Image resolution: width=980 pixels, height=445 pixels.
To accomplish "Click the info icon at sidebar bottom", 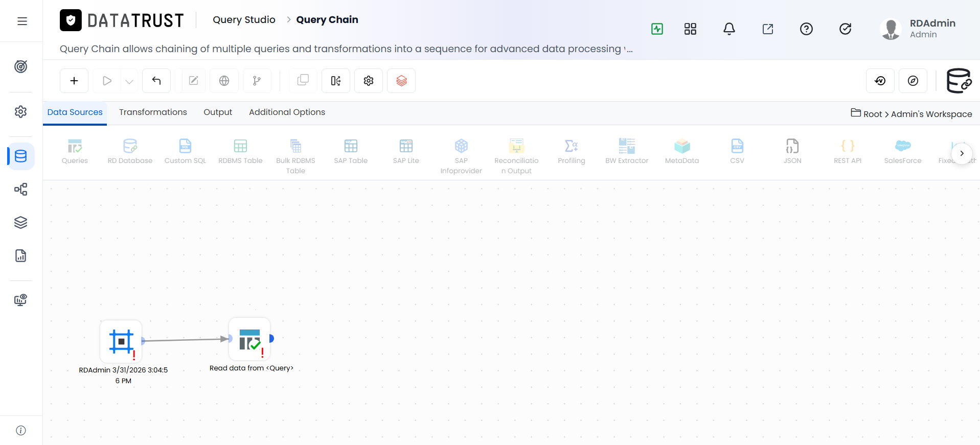I will coord(21,430).
